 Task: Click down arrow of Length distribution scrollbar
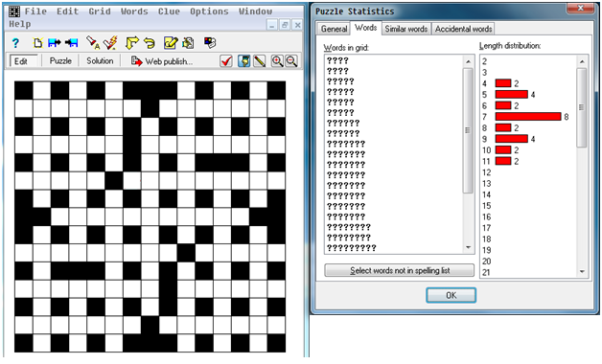coord(582,271)
